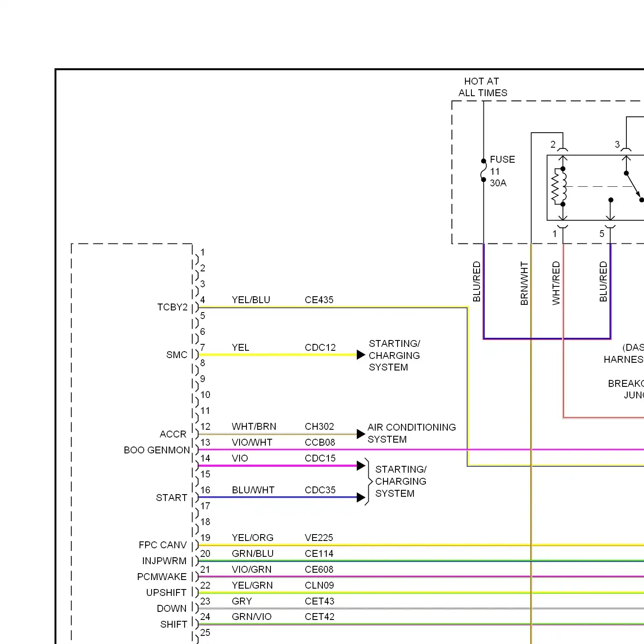644x644 pixels.
Task: Click circuit code CDC15
Action: 320,459
